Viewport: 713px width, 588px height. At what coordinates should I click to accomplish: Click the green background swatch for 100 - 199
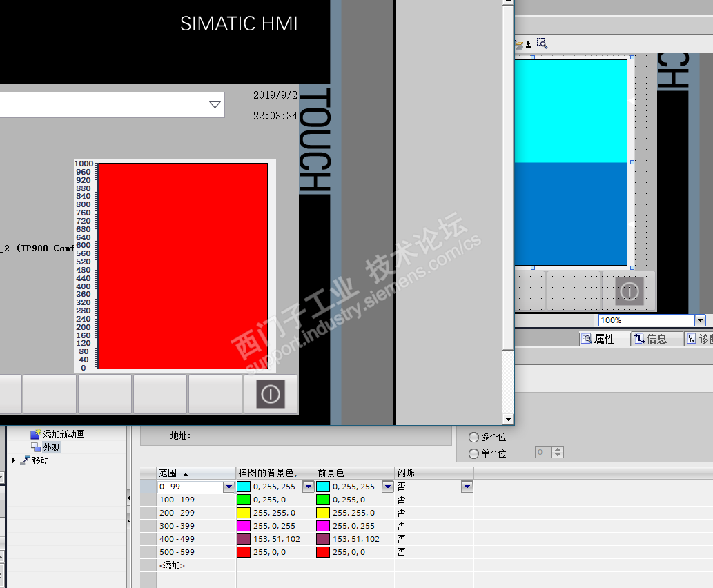[x=244, y=500]
